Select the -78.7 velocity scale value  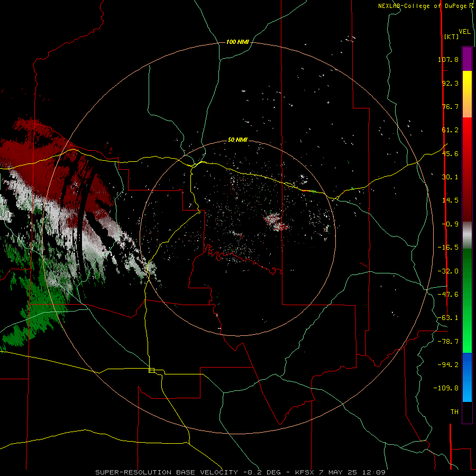pyautogui.click(x=448, y=342)
